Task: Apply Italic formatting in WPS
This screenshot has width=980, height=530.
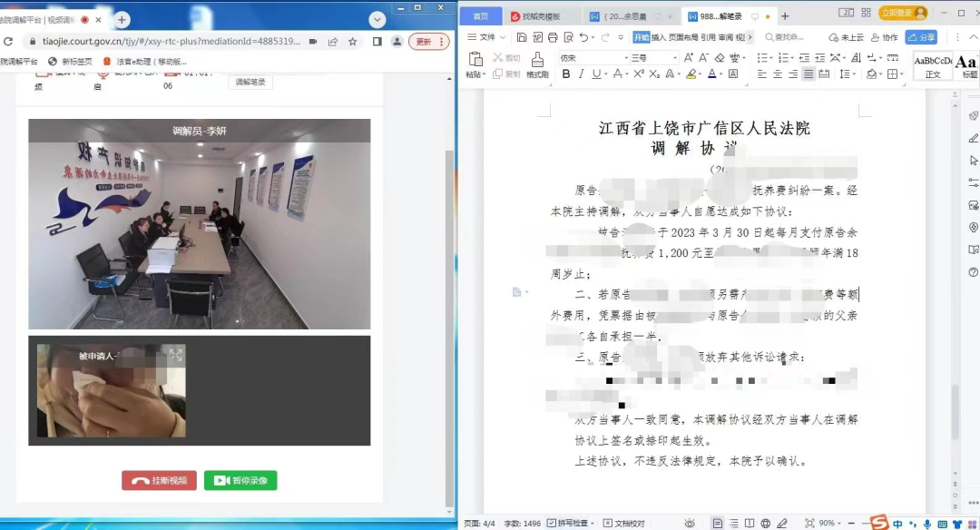Action: coord(582,74)
